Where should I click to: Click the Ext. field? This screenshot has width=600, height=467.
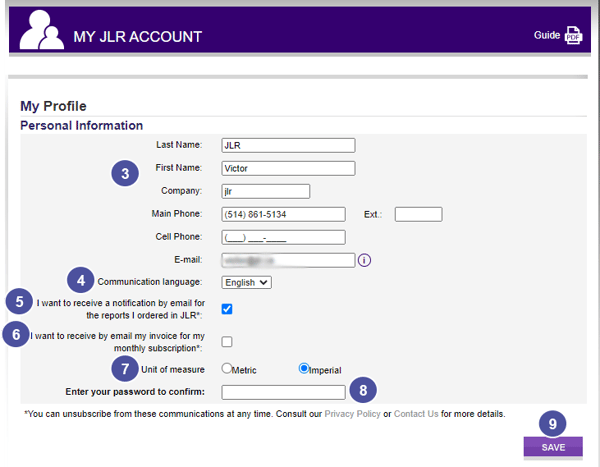419,214
